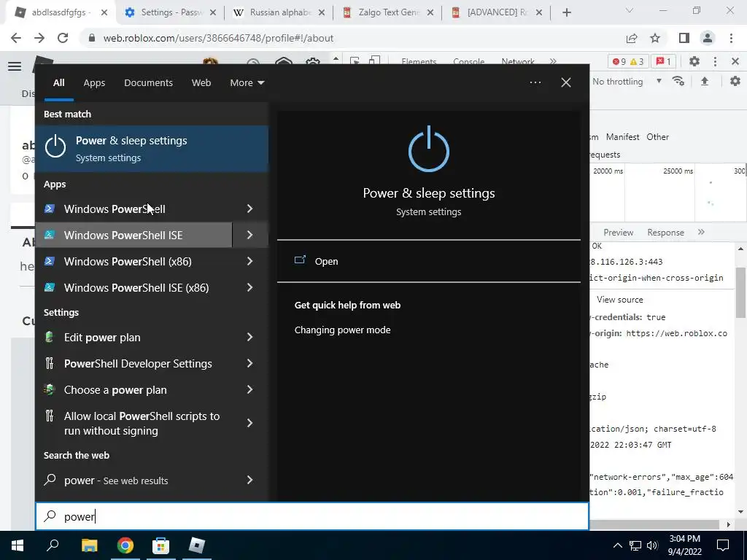
Task: Expand Windows PowerShell options arrow
Action: 249,209
